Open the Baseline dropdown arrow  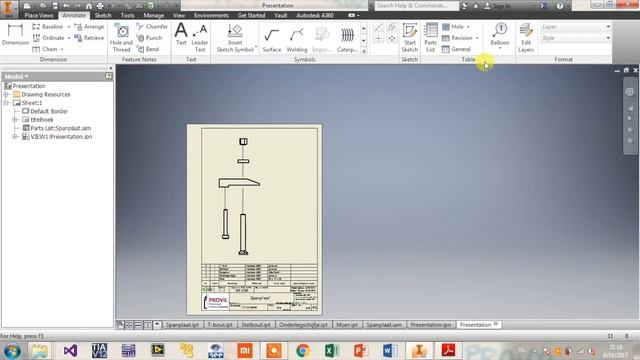[x=69, y=27]
